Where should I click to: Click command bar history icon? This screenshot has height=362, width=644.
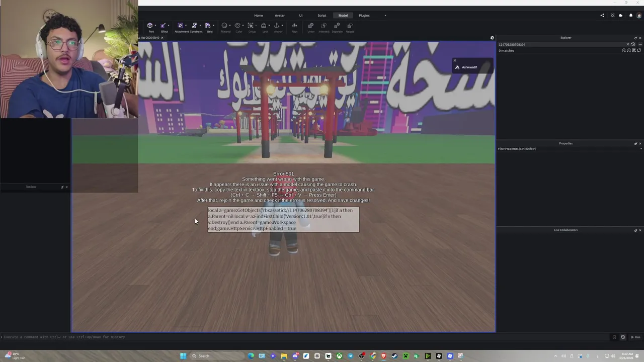click(623, 337)
